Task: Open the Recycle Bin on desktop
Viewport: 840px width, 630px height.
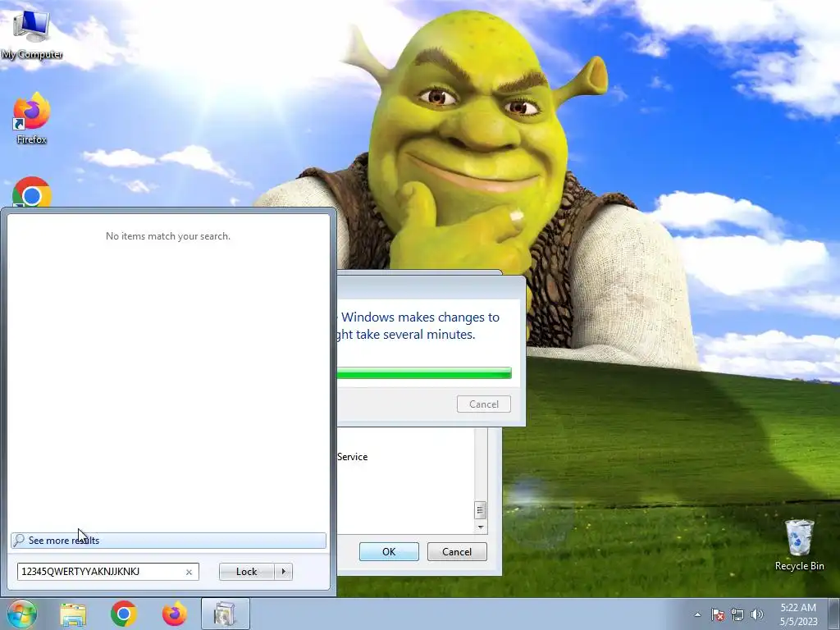Action: 799,545
